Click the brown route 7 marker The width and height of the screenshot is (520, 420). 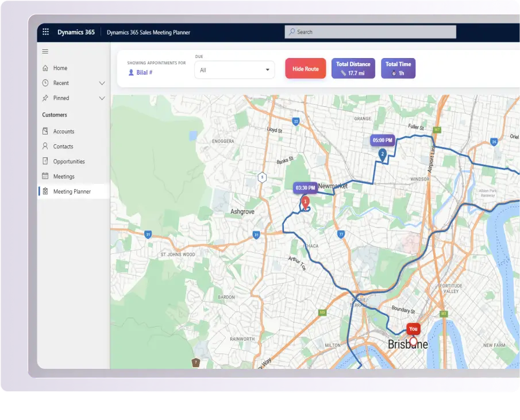(196, 363)
